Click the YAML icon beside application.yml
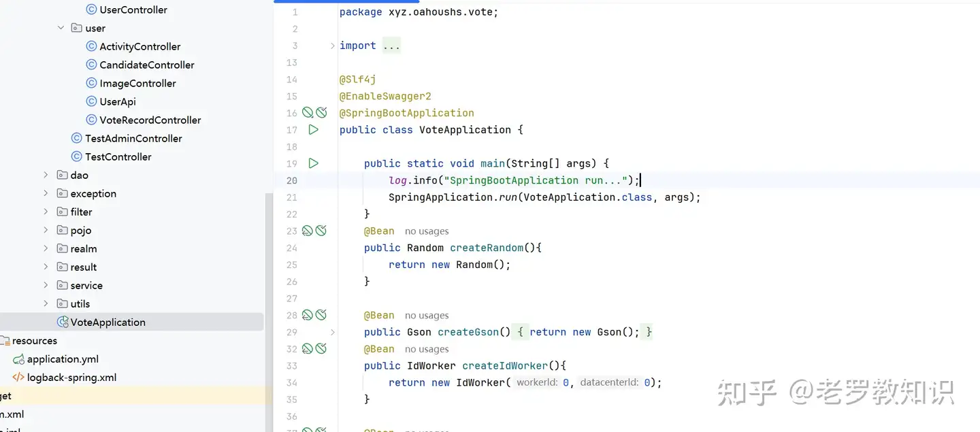 click(19, 359)
